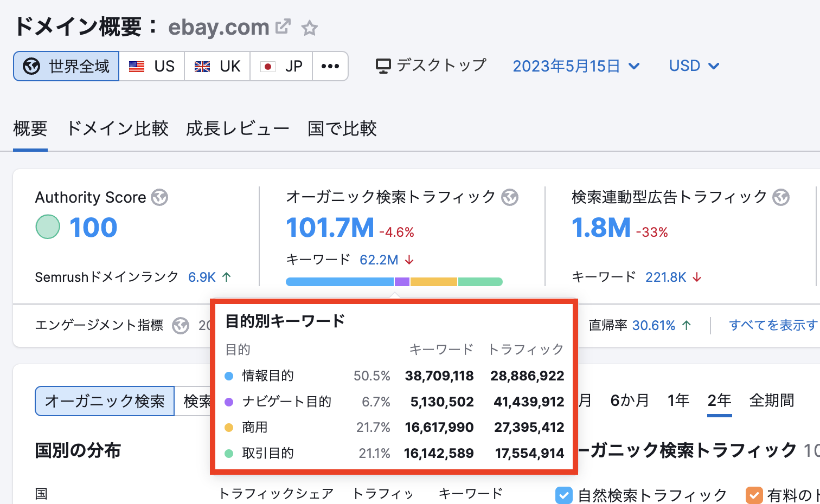
Task: Click the purple segment of the intent bar
Action: click(x=402, y=281)
